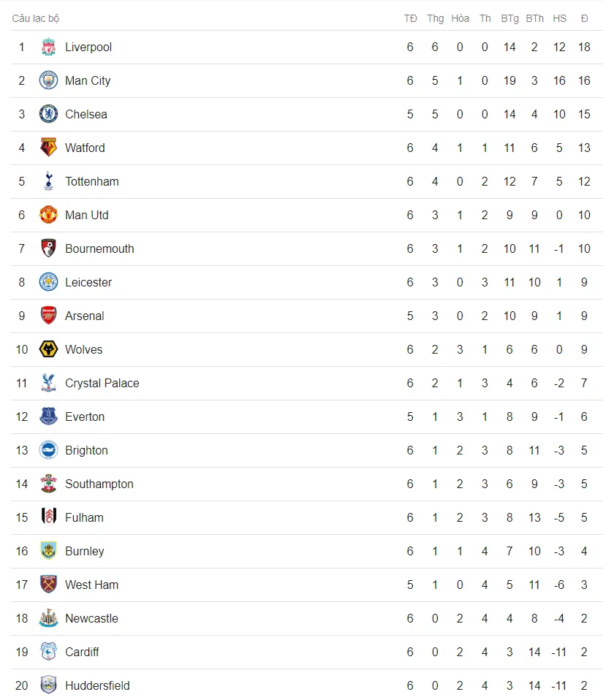The height and width of the screenshot is (700, 603).
Task: Select Southampton's row in the standings
Action: [307, 484]
